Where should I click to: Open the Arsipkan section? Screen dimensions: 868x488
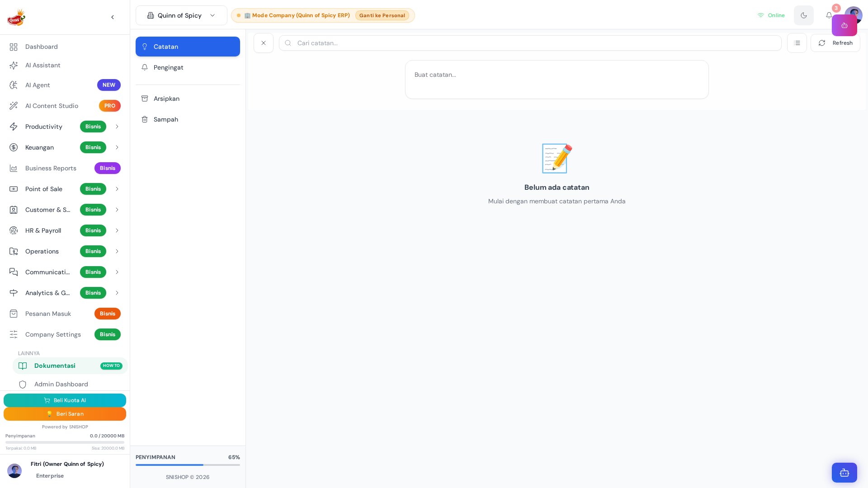tap(188, 99)
